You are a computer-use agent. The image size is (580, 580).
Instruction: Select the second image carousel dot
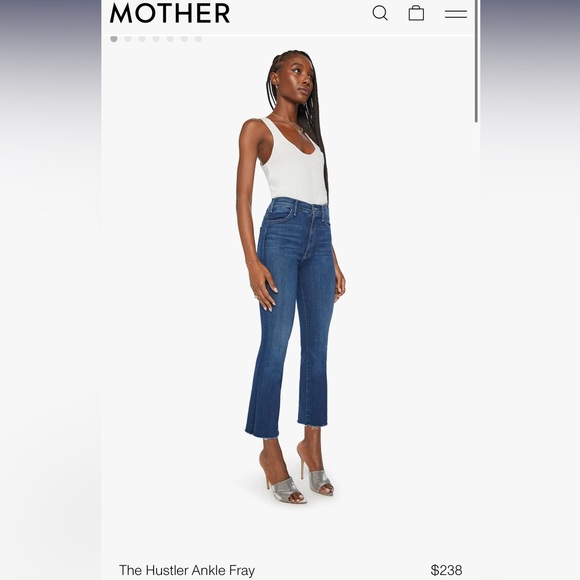128,39
